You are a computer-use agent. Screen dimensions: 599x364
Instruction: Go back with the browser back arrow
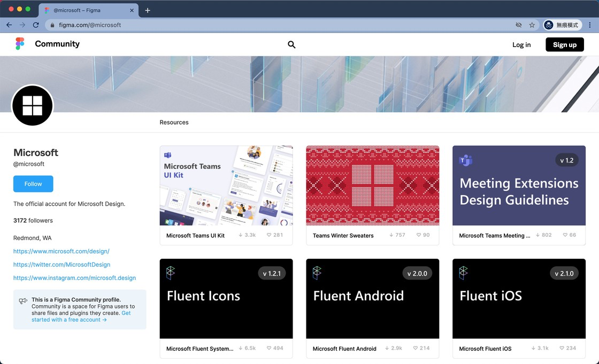(x=9, y=25)
